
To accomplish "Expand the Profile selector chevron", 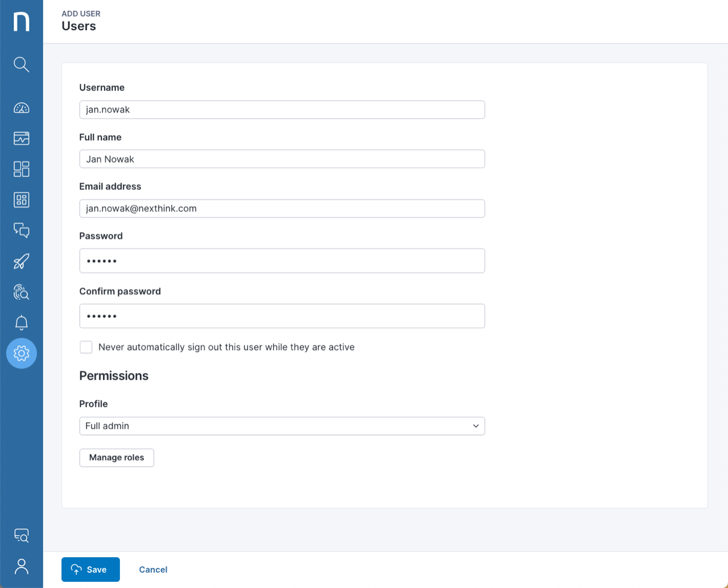I will [475, 425].
